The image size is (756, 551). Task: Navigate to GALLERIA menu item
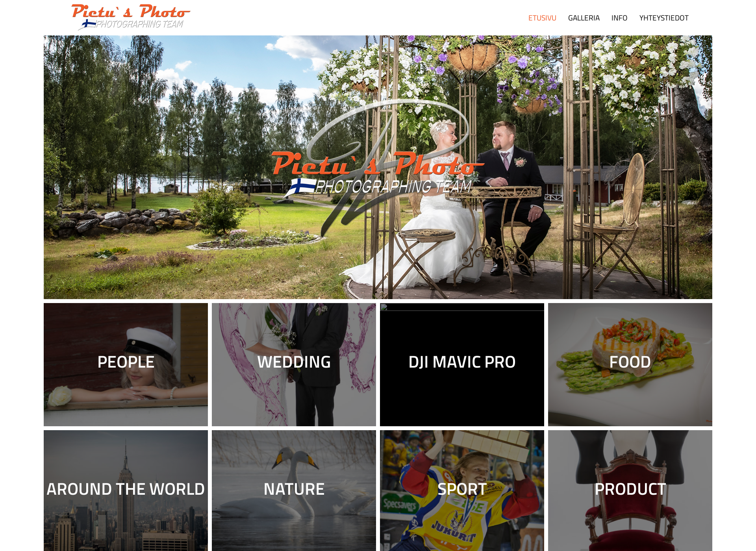584,18
